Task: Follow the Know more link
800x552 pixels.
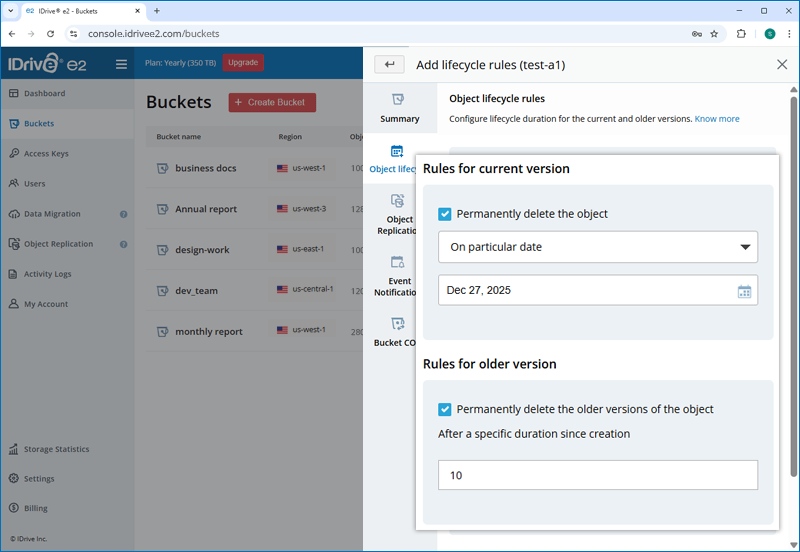Action: point(717,119)
